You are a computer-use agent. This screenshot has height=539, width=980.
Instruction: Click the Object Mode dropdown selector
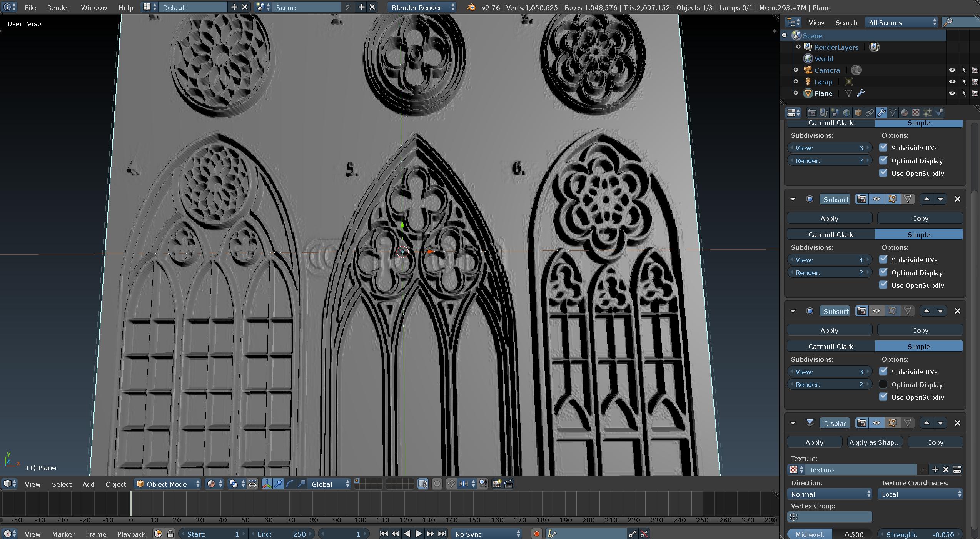(x=168, y=483)
